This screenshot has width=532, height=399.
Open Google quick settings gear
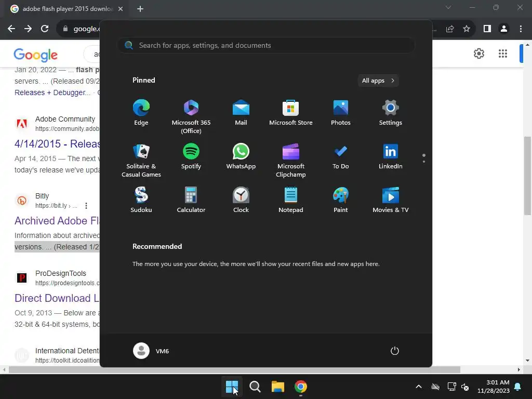478,54
